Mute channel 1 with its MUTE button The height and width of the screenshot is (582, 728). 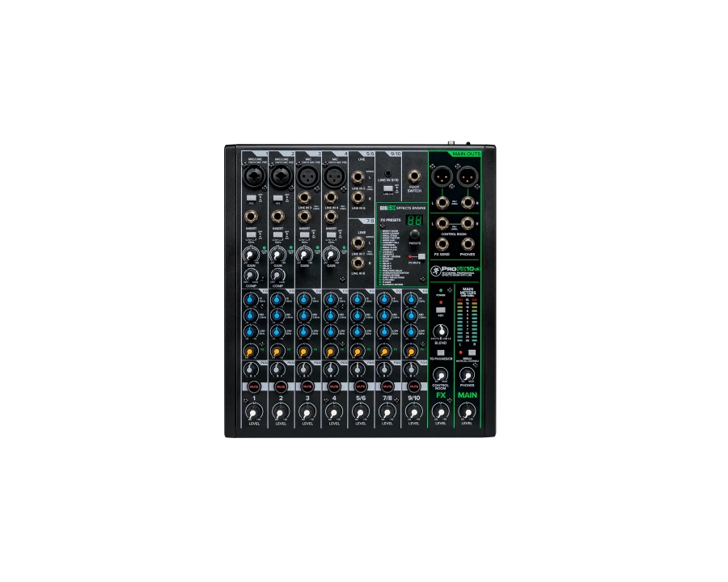(x=254, y=388)
